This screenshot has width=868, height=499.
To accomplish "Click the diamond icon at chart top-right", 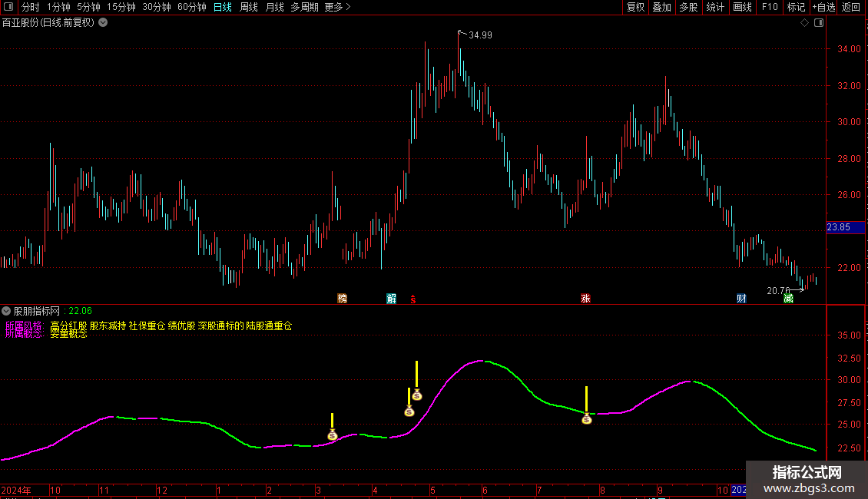I will point(804,22).
